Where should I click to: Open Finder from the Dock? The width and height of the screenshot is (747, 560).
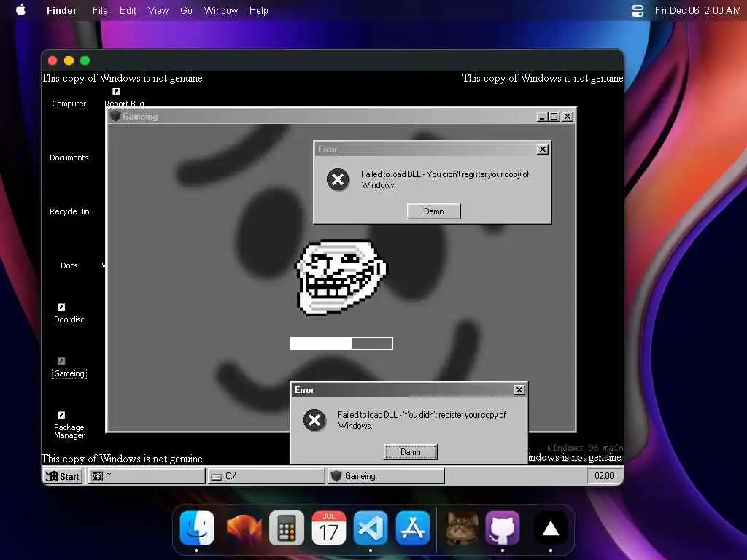point(197,528)
